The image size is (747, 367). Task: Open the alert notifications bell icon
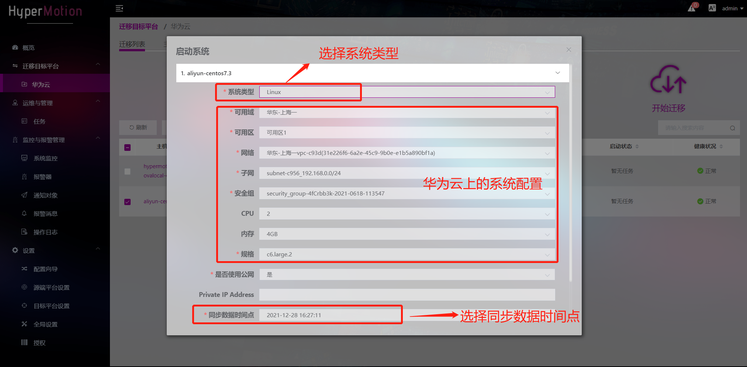(x=692, y=8)
